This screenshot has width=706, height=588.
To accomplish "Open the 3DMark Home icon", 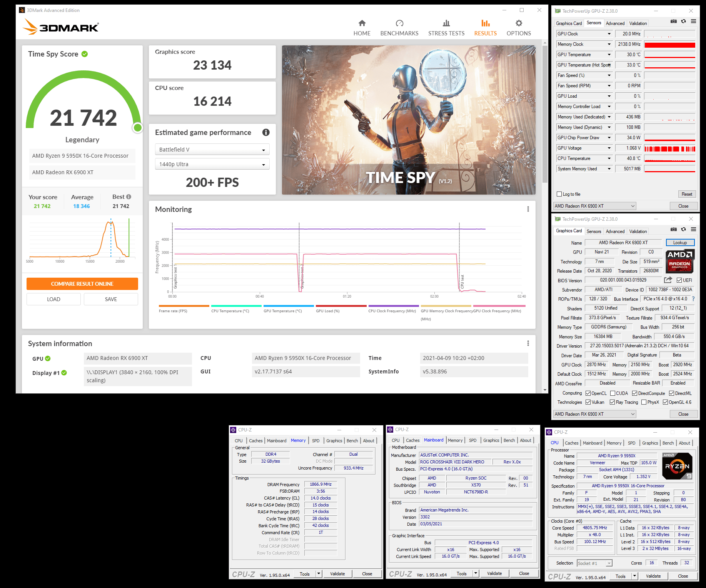I will pyautogui.click(x=362, y=23).
